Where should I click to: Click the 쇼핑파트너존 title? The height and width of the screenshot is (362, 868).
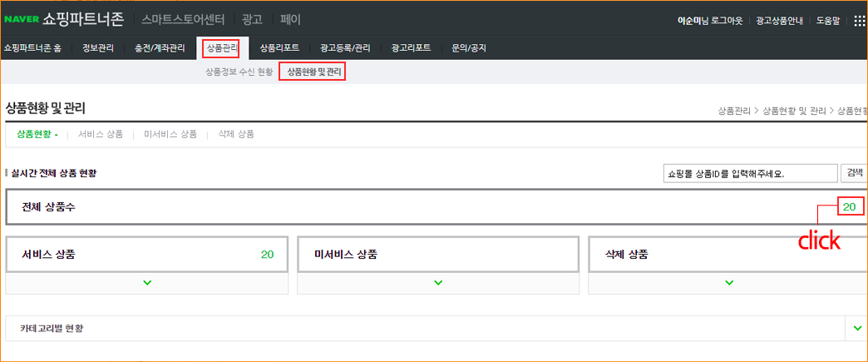coord(84,20)
